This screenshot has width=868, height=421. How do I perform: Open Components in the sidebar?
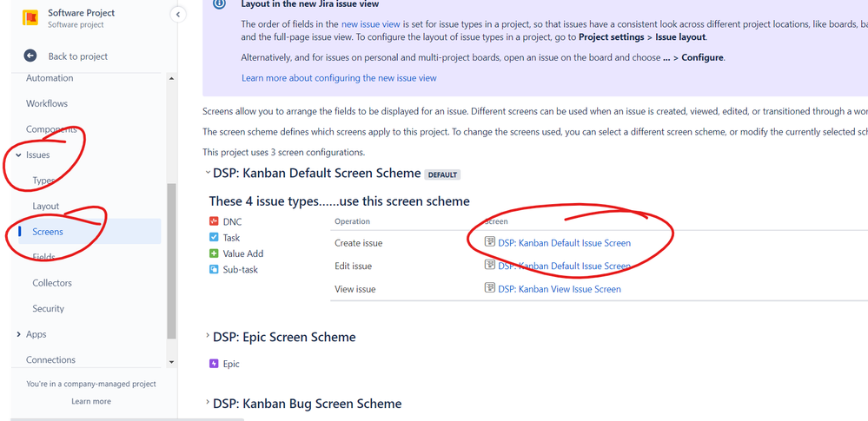click(x=51, y=128)
